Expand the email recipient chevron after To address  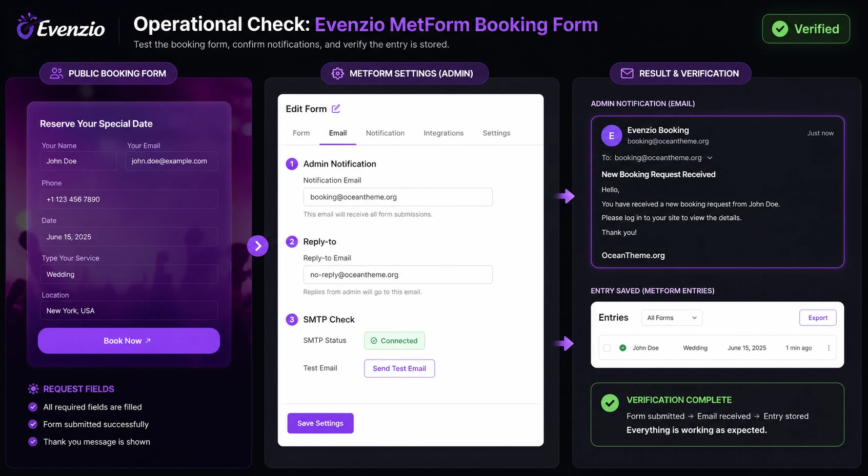(x=710, y=158)
